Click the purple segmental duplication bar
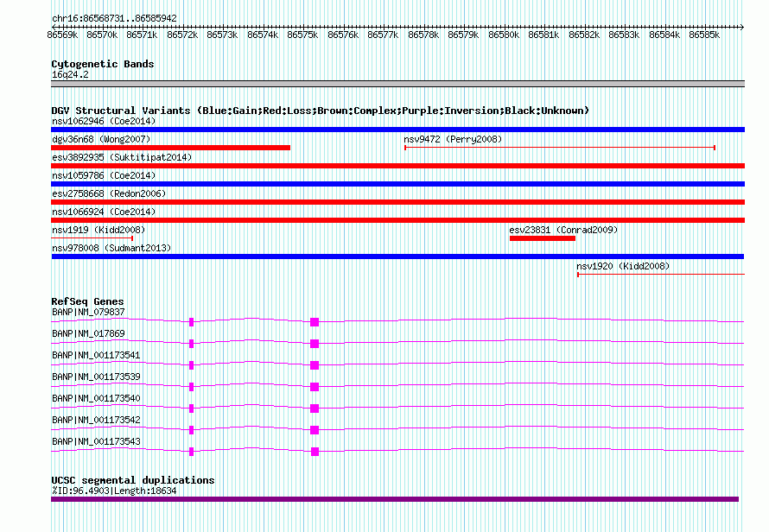 395,499
